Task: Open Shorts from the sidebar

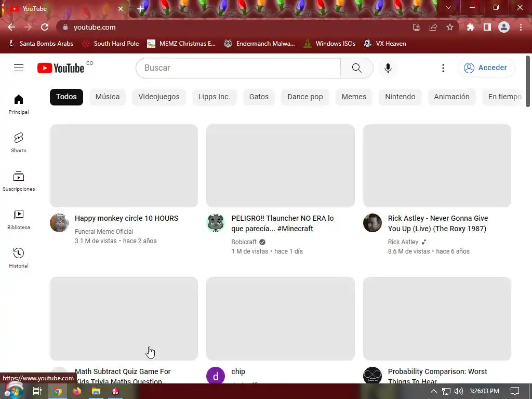Action: [x=19, y=142]
